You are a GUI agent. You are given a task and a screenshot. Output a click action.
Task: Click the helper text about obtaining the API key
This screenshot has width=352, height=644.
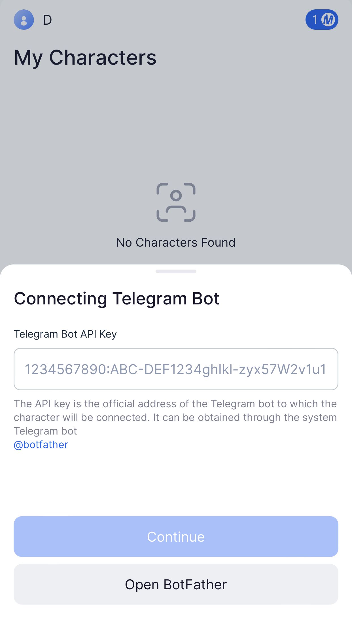(x=175, y=417)
